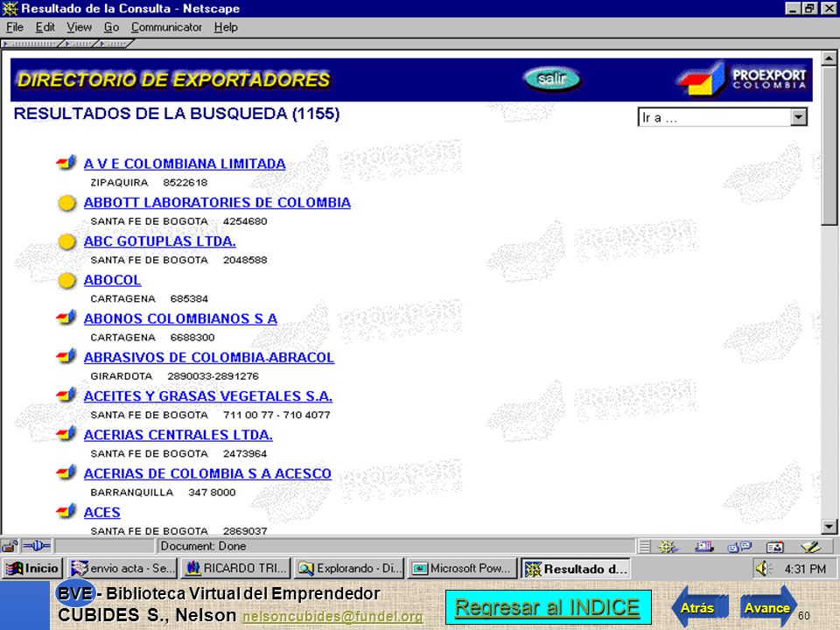
Task: Click the green salir button
Action: pyautogui.click(x=551, y=80)
